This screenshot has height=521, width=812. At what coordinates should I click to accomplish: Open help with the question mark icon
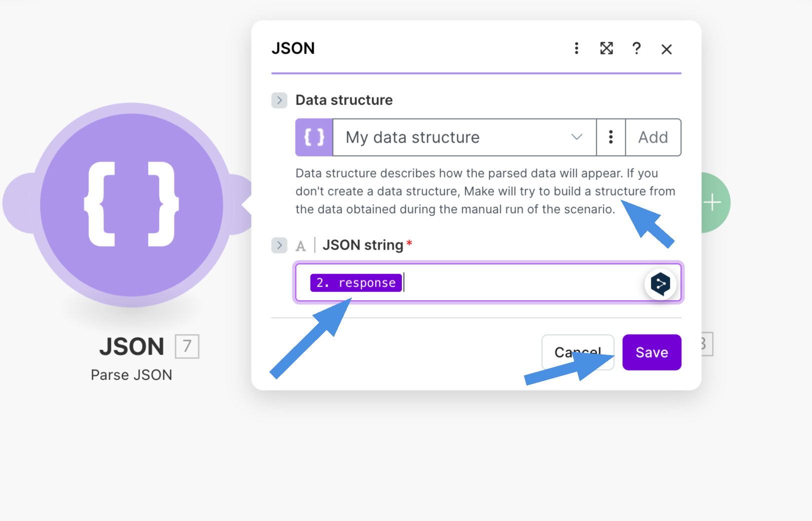coord(636,48)
